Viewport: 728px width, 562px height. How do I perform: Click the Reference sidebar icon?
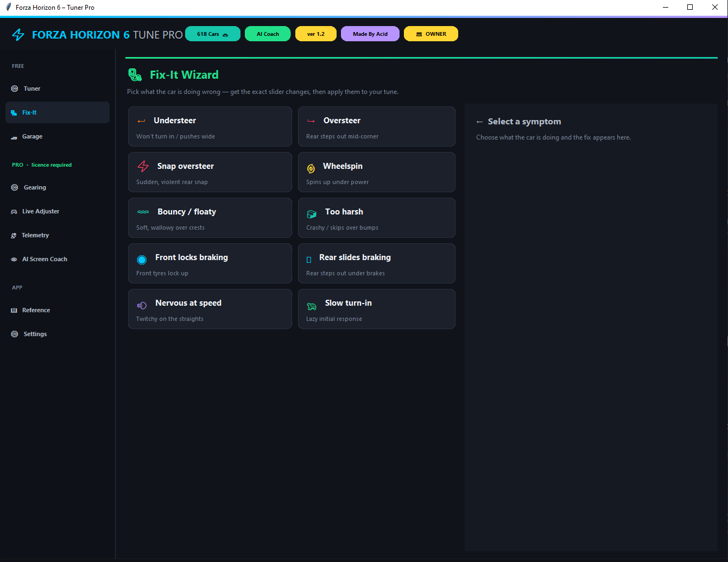point(14,311)
